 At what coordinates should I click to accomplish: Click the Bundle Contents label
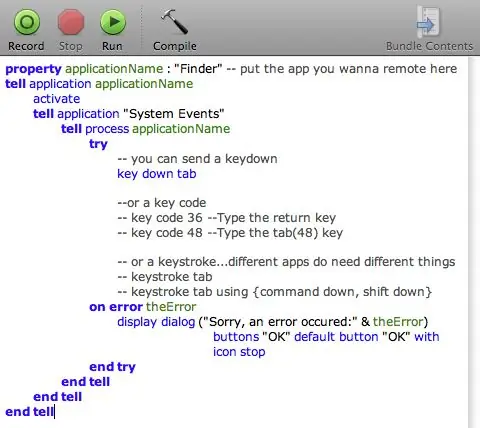tap(429, 46)
